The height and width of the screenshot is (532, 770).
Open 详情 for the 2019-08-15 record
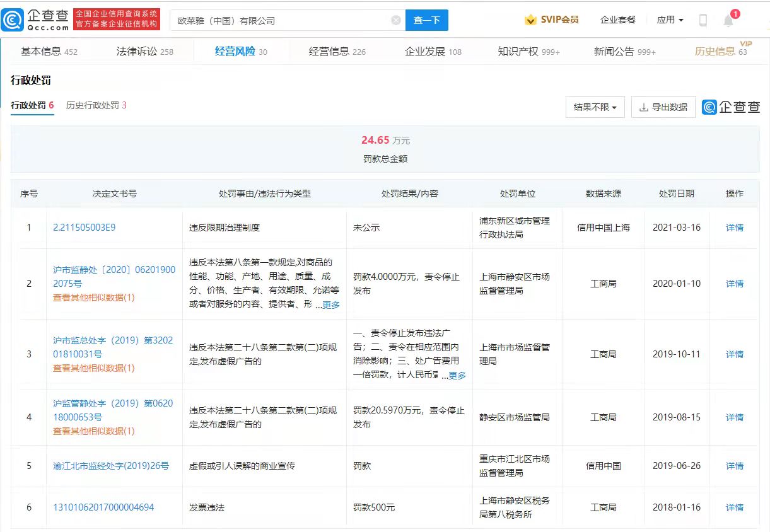(x=735, y=417)
